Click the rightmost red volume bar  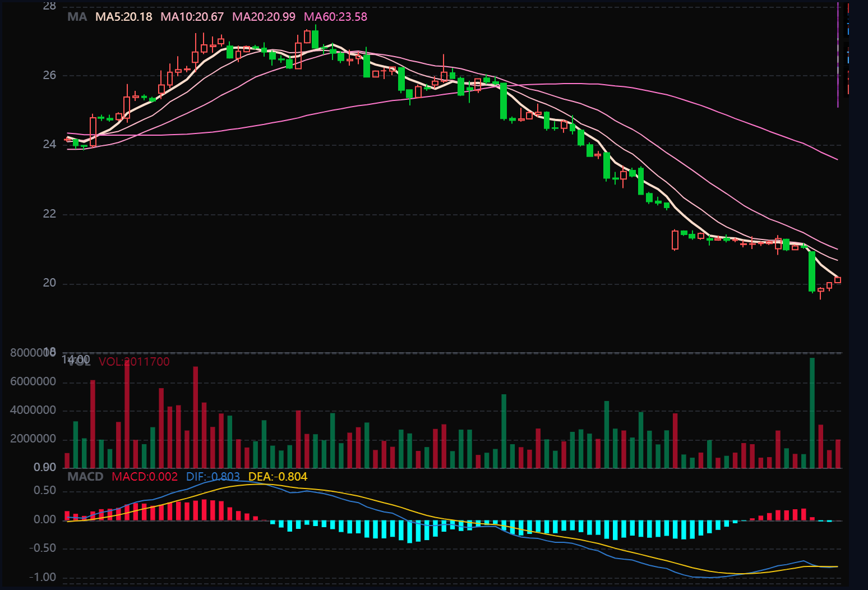(838, 454)
